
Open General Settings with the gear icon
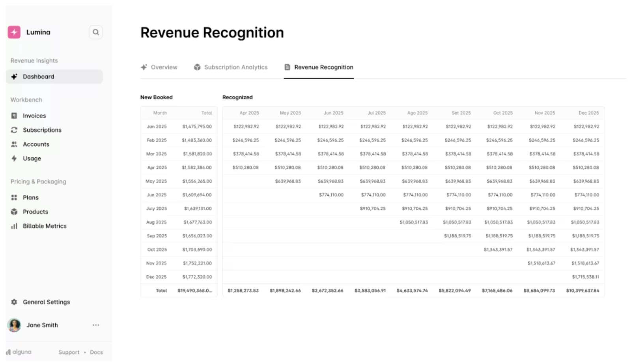(x=14, y=302)
